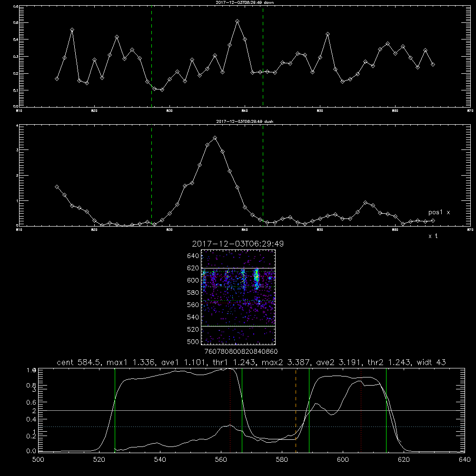Click green vertical line near 567 in profile plot
Image resolution: width=476 pixels, height=476 pixels.
click(x=242, y=410)
